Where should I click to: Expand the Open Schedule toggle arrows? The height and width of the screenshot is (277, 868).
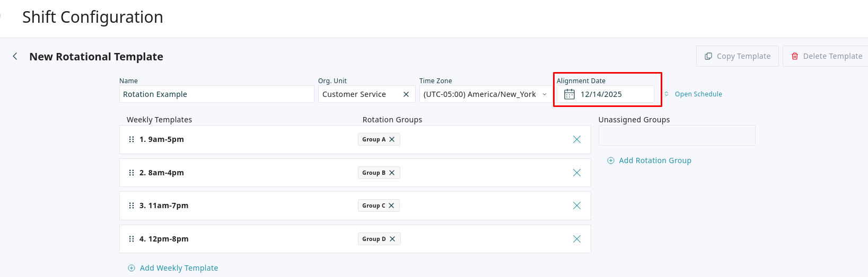tap(667, 94)
